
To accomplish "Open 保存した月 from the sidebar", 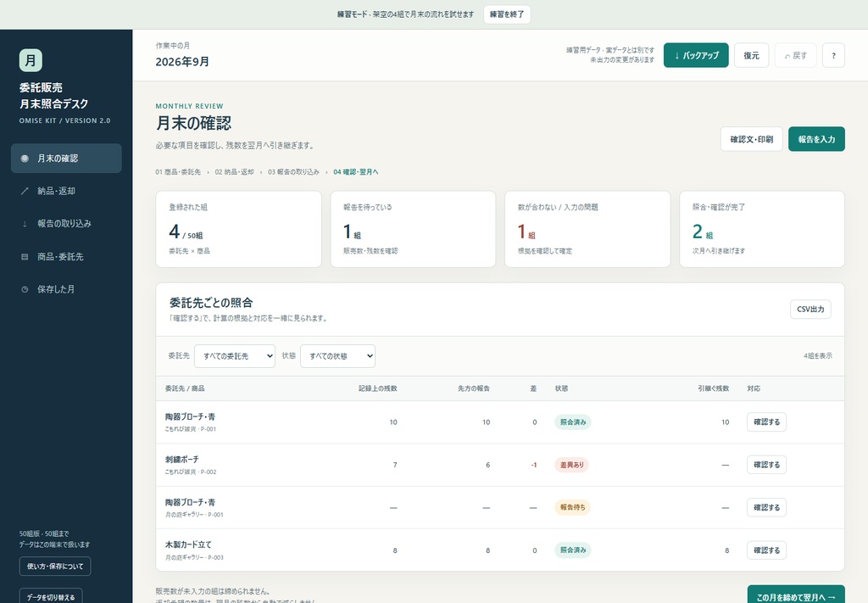I will coord(66,289).
